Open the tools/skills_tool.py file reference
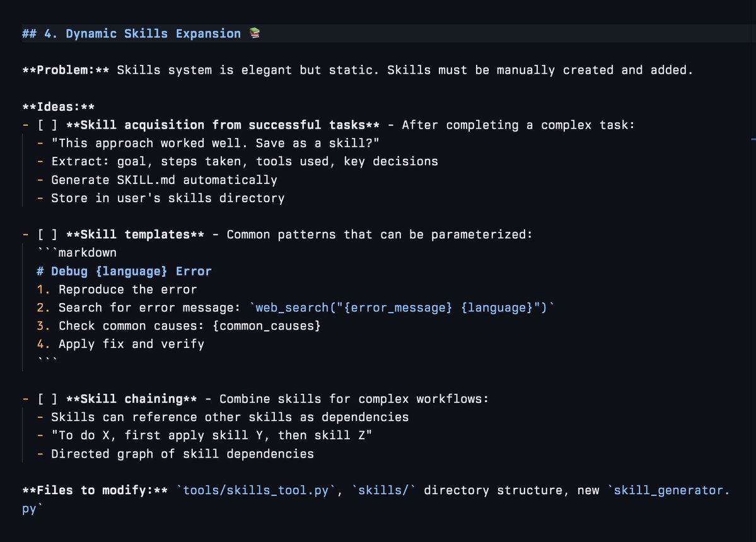 pos(255,490)
